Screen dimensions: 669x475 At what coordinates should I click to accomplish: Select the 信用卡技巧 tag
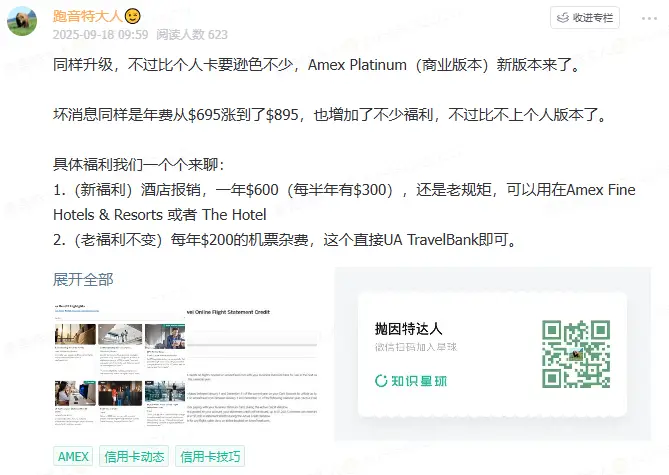click(x=209, y=457)
